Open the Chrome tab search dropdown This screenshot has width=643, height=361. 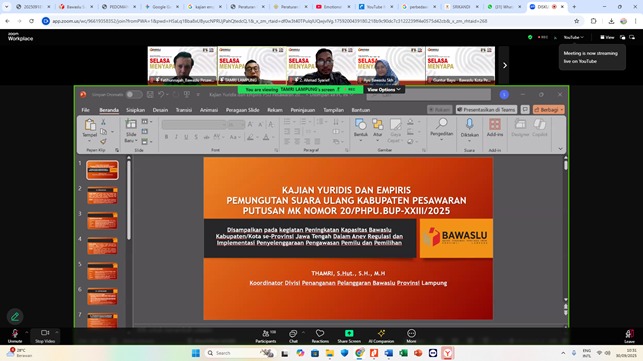tap(6, 7)
